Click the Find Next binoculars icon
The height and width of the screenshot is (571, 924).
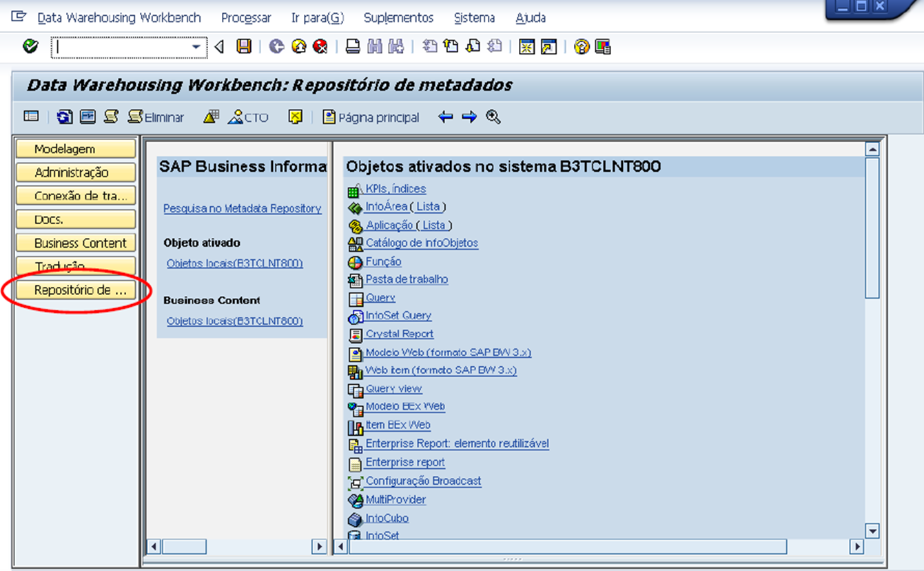[396, 46]
